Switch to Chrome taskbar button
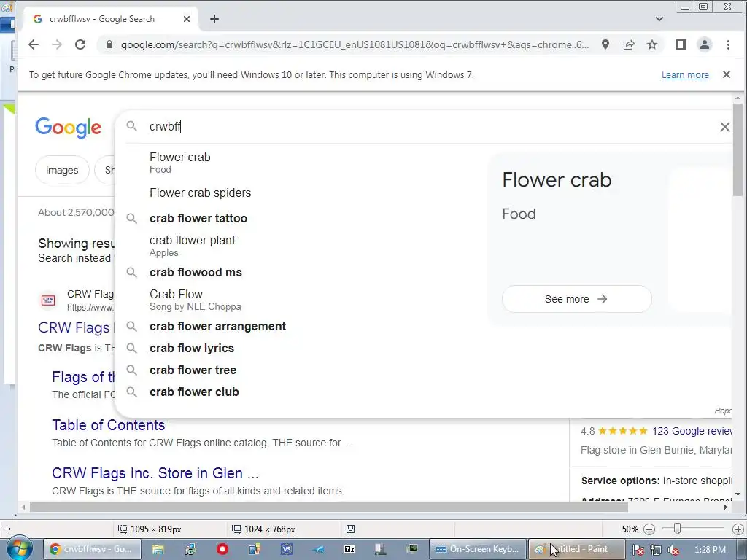Screen dimensions: 747x560 click(93, 550)
